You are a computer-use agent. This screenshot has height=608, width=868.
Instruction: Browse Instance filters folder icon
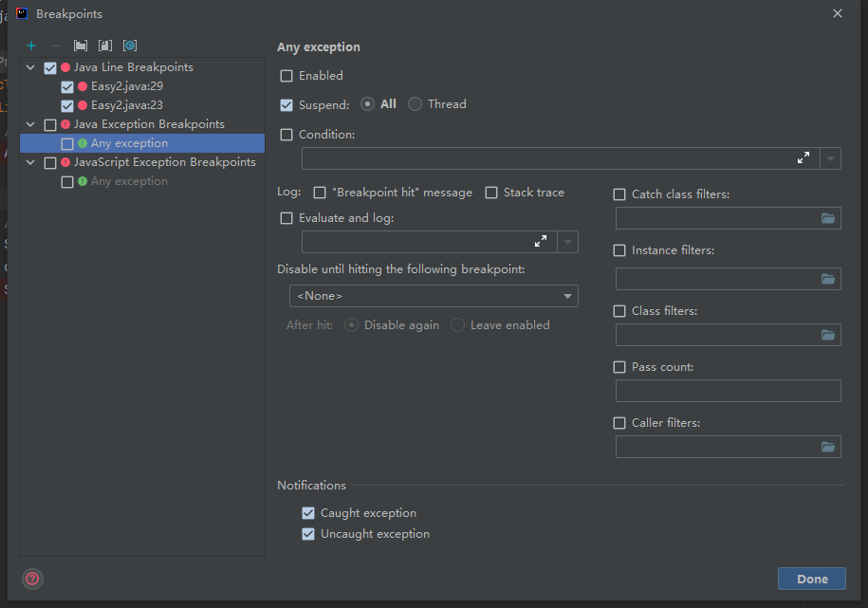click(828, 279)
